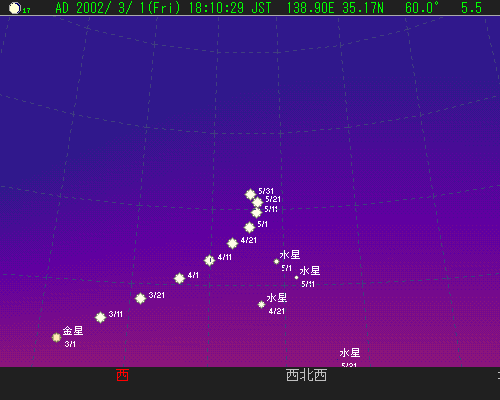The width and height of the screenshot is (500, 400).
Task: Click the red 西 west direction label
Action: 122,375
